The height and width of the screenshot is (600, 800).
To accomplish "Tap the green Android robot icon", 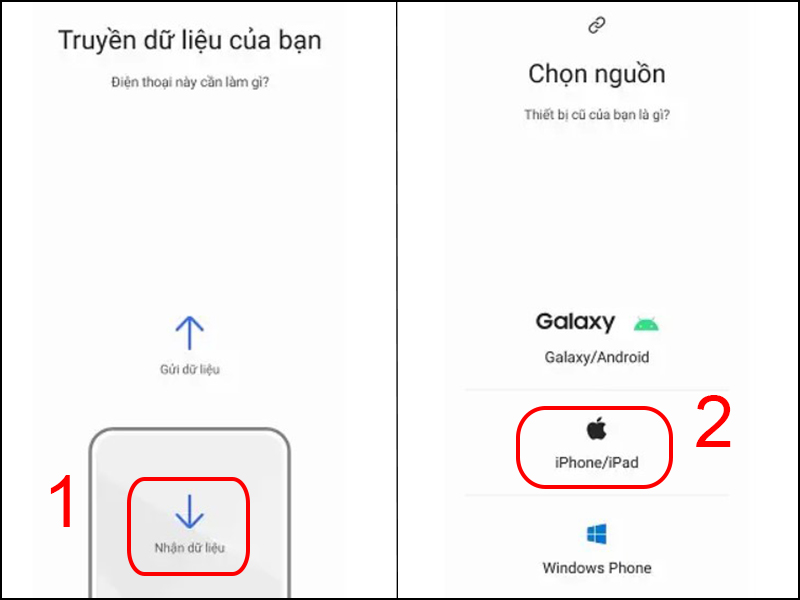I will [x=646, y=324].
